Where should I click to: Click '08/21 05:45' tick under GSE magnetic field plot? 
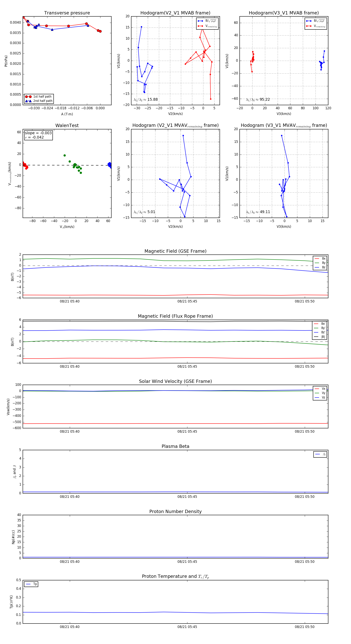pyautogui.click(x=187, y=301)
